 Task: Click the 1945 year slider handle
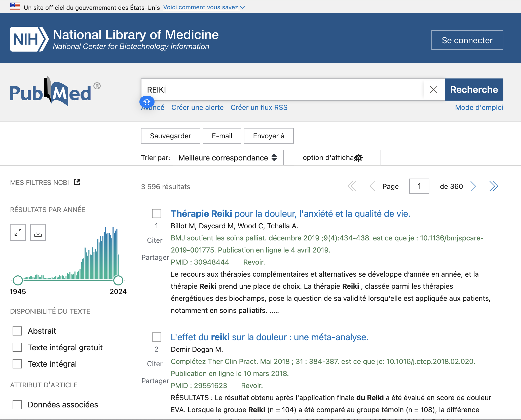[18, 280]
